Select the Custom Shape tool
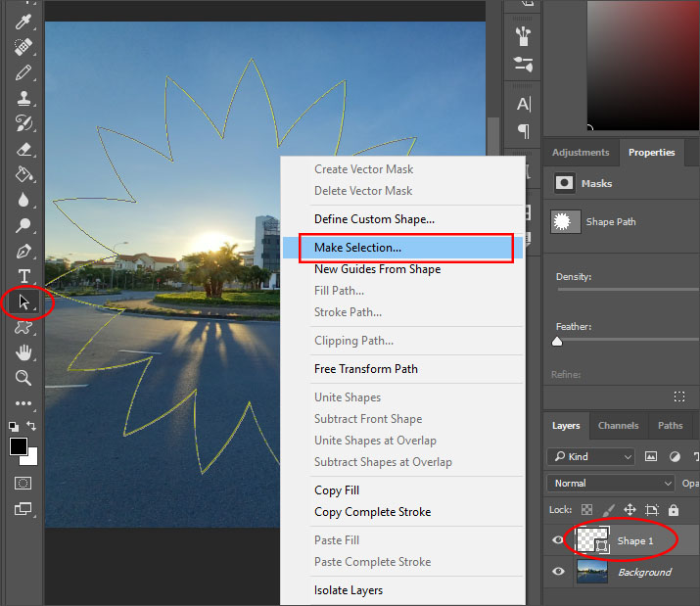Image resolution: width=700 pixels, height=606 pixels. 23,327
